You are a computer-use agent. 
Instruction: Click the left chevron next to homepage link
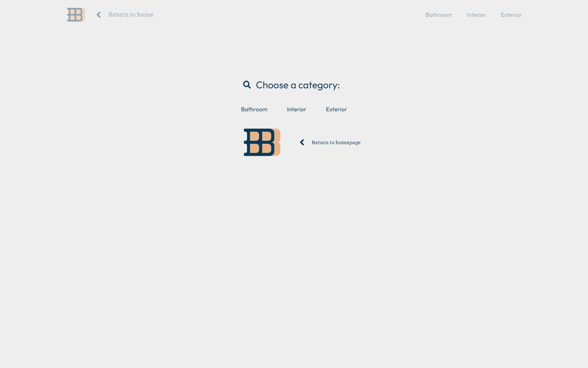(302, 143)
